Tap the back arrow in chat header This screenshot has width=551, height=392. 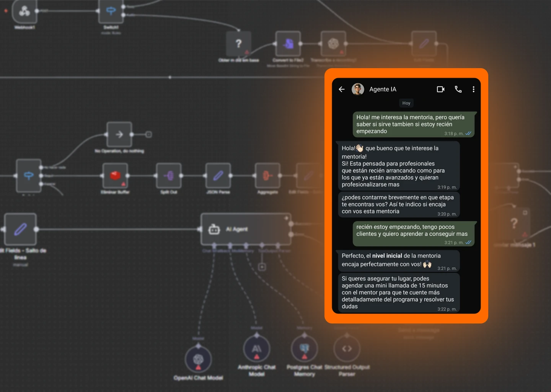pos(342,89)
